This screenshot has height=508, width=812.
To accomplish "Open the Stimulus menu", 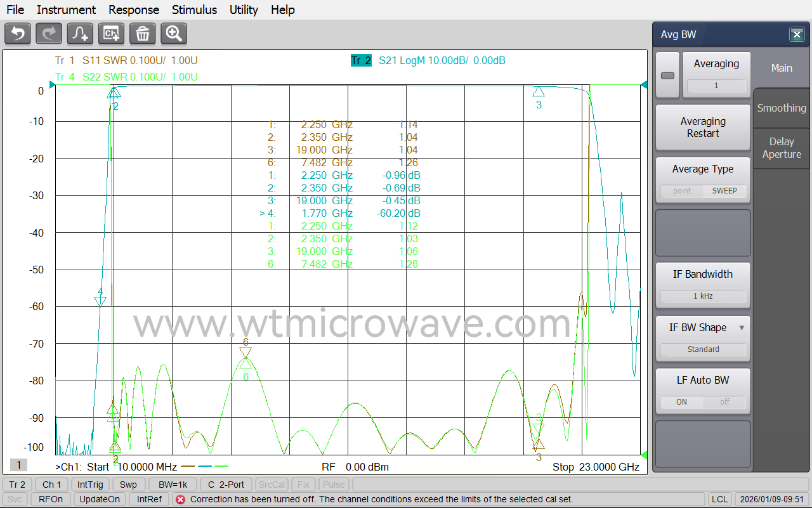I will pos(194,10).
